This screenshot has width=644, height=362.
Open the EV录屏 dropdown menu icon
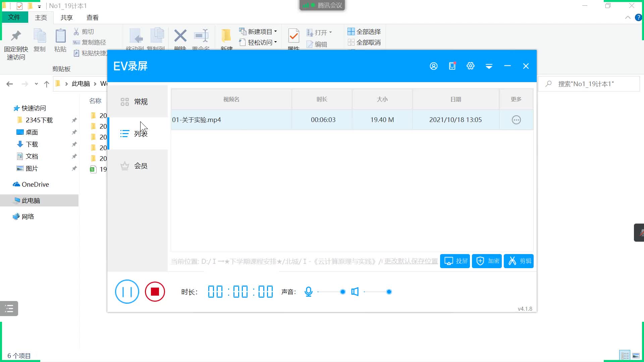[489, 66]
